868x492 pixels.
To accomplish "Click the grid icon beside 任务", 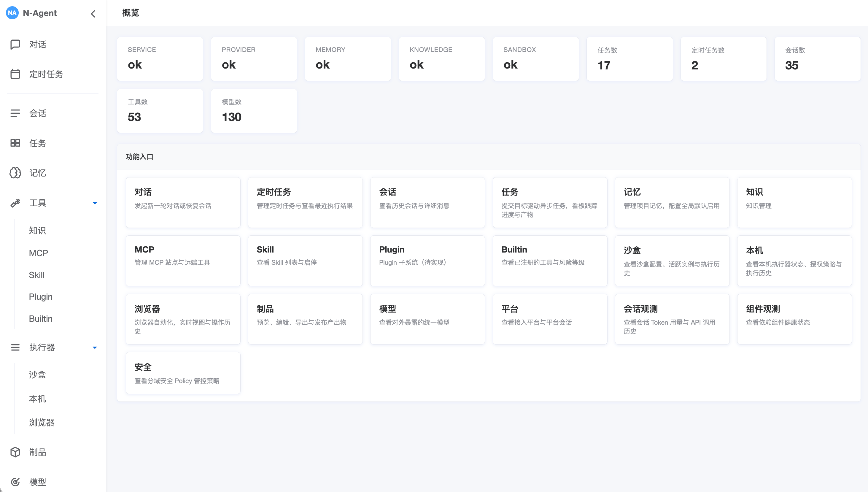I will [x=15, y=143].
